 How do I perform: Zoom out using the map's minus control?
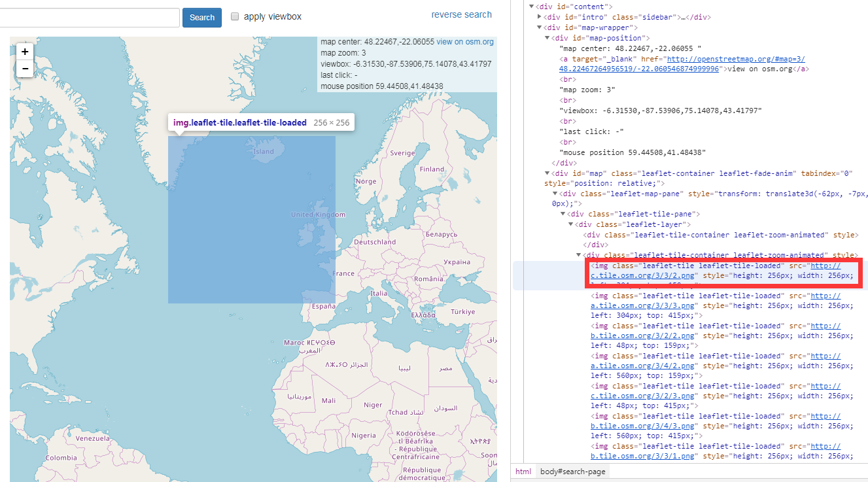pyautogui.click(x=24, y=68)
